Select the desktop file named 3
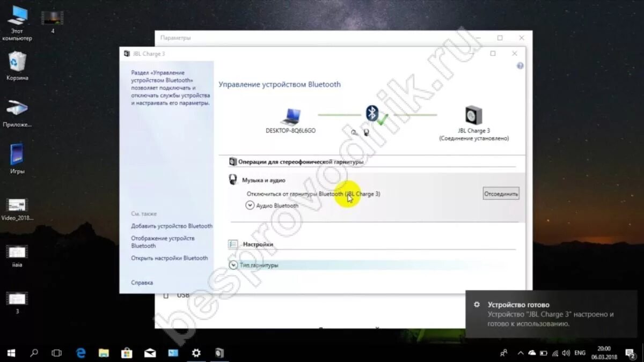Viewport: 644px width, 362px height. (x=17, y=303)
